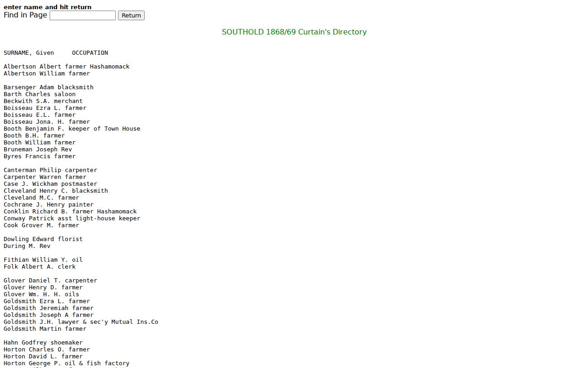The width and height of the screenshot is (588, 368).
Task: Select 'Case J. Wickham postmaster' row
Action: tap(51, 184)
